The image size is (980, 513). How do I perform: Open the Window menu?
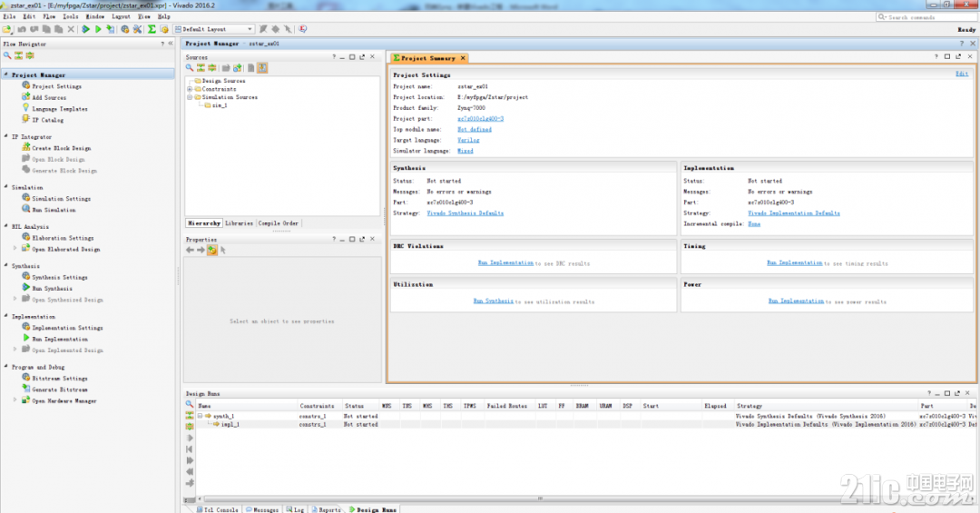tap(95, 17)
